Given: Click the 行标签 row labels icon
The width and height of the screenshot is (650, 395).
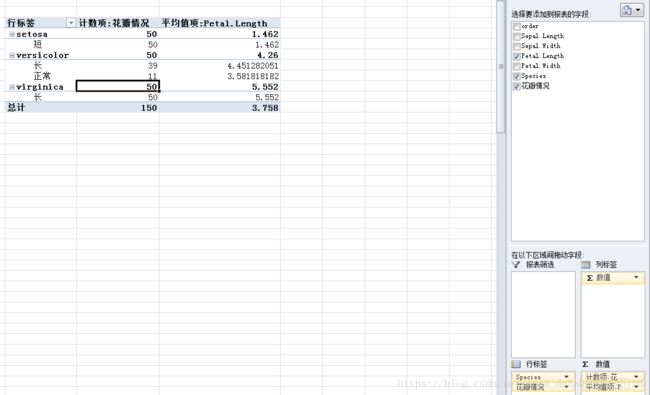Looking at the screenshot, I should click(x=516, y=364).
